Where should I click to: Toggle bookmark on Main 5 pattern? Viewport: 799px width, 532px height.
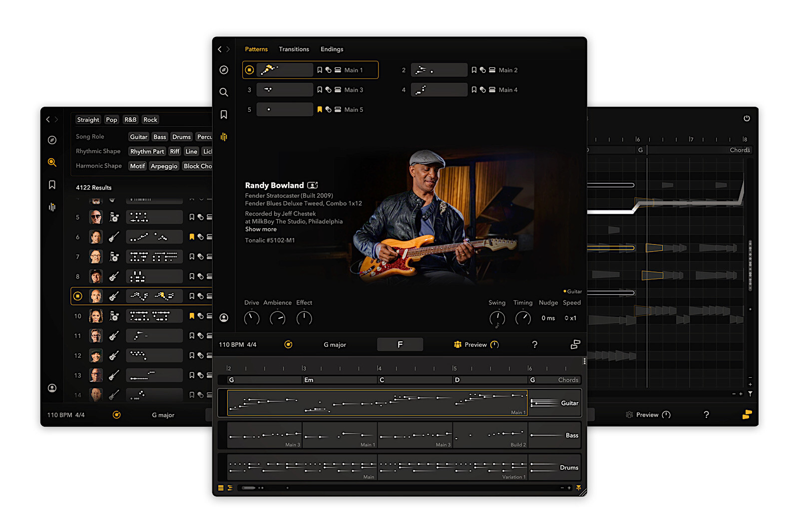[320, 110]
